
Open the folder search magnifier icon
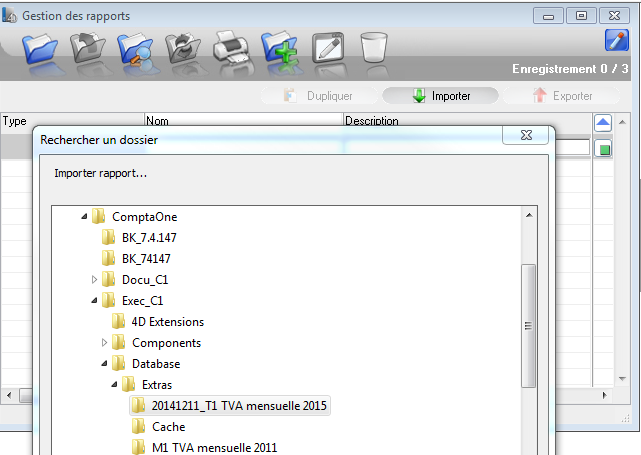[135, 50]
